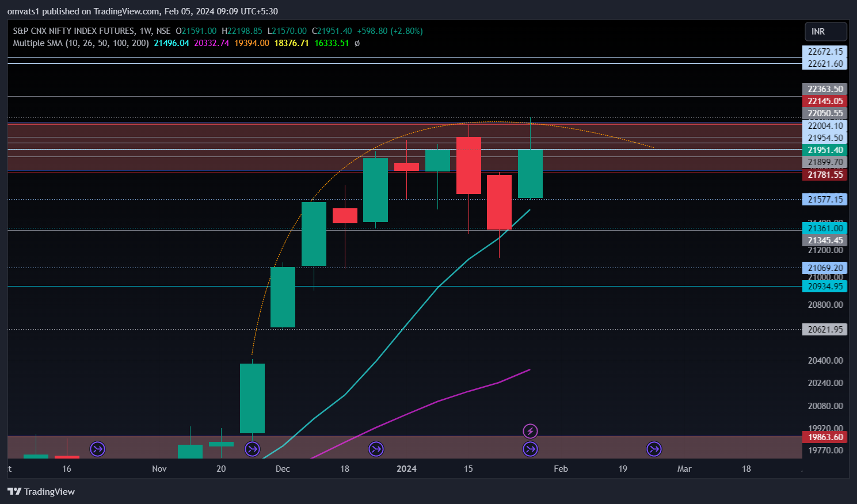
Task: Open the INR currency selector
Action: pos(825,32)
